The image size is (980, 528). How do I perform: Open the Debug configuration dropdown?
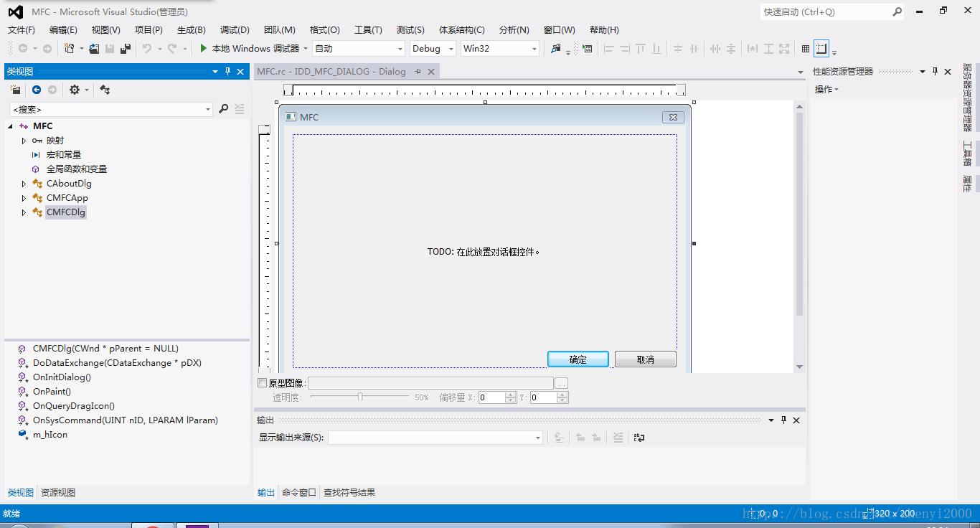pyautogui.click(x=433, y=48)
